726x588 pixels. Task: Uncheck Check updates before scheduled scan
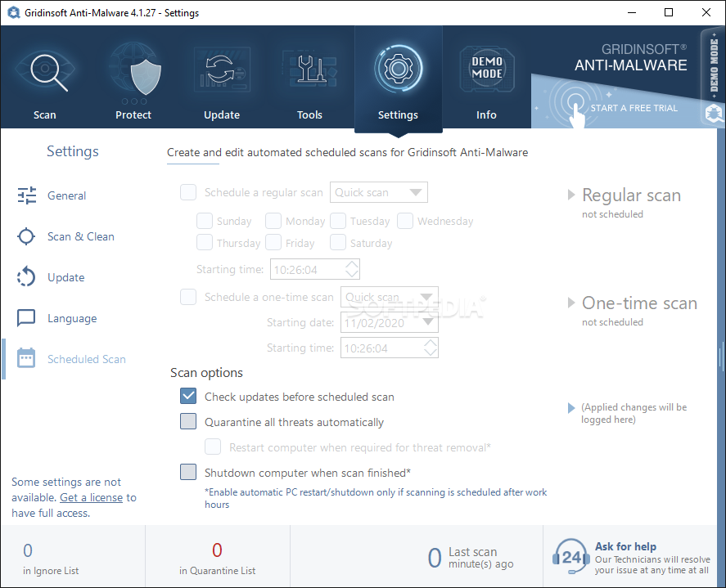point(188,397)
